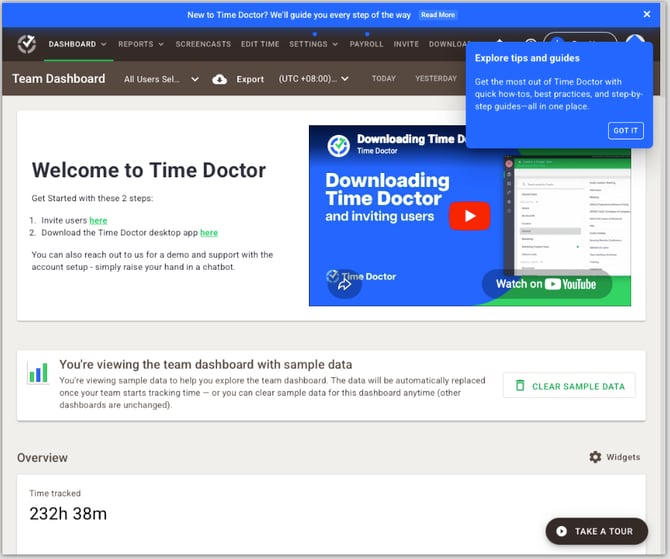670x559 pixels.
Task: Open the Payroll page
Action: [366, 44]
